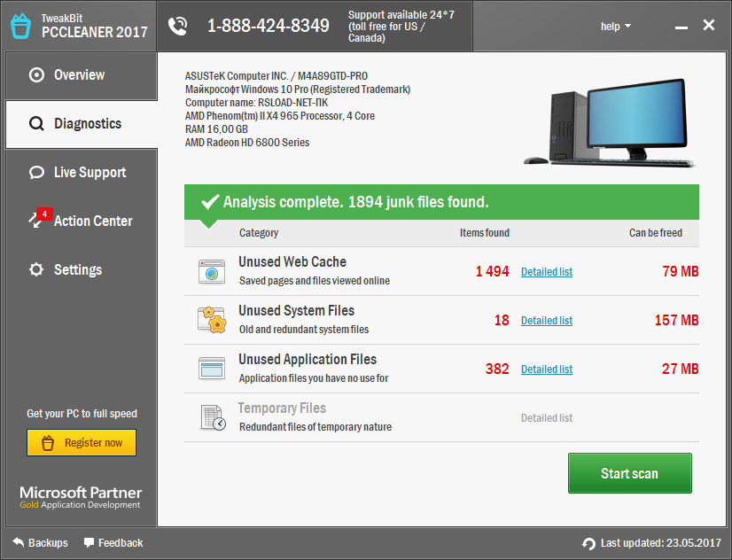Viewport: 732px width, 560px height.
Task: Click the Can be freed column header
Action: point(656,233)
